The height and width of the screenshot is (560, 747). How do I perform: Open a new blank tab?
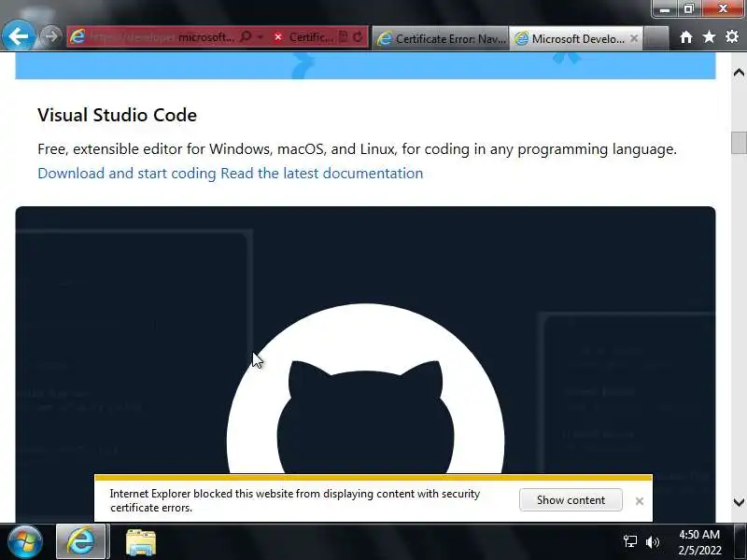click(656, 38)
